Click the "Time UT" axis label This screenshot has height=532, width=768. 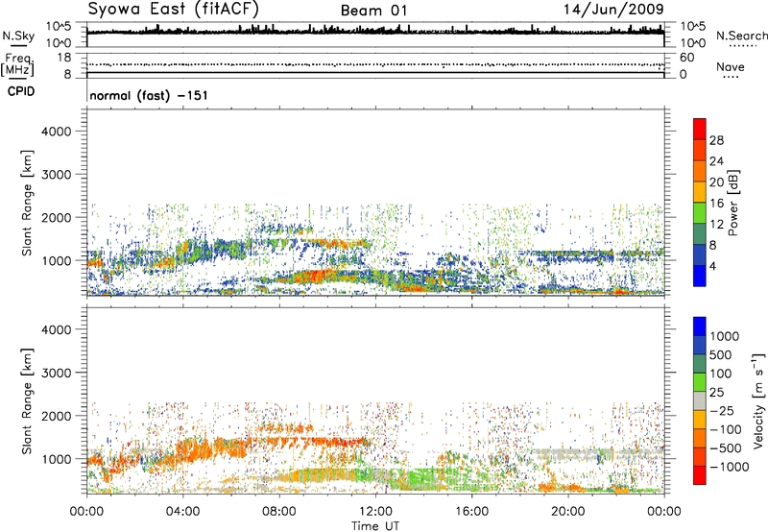click(375, 526)
